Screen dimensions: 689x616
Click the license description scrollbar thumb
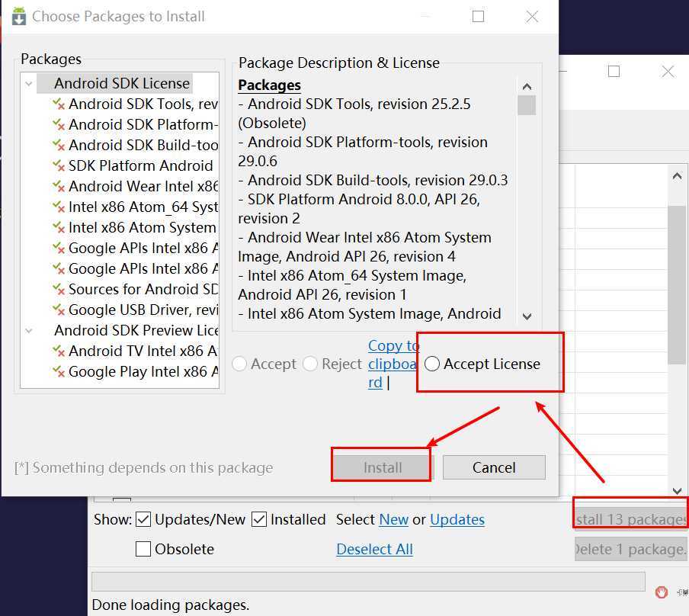coord(527,105)
